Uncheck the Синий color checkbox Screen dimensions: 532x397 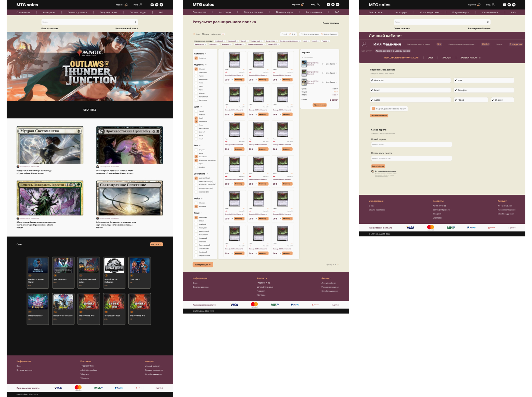(x=196, y=118)
